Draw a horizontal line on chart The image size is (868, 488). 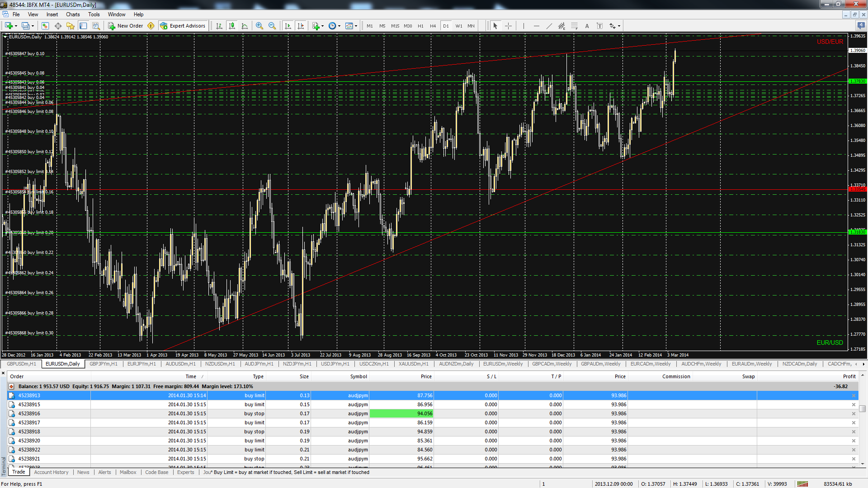[x=536, y=26]
